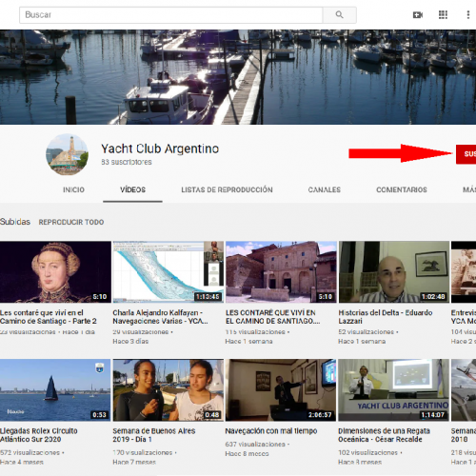Go to the CANALES tab
This screenshot has height=476, width=476.
click(x=325, y=189)
